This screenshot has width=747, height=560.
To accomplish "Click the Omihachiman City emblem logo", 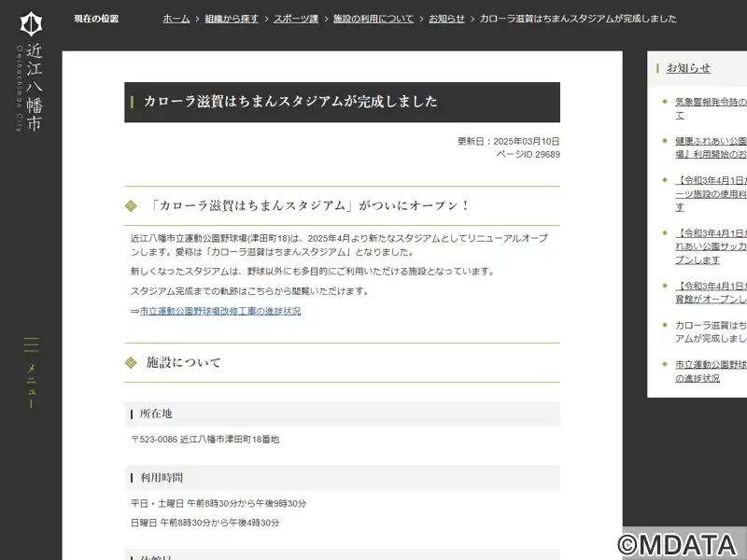I will [x=31, y=23].
